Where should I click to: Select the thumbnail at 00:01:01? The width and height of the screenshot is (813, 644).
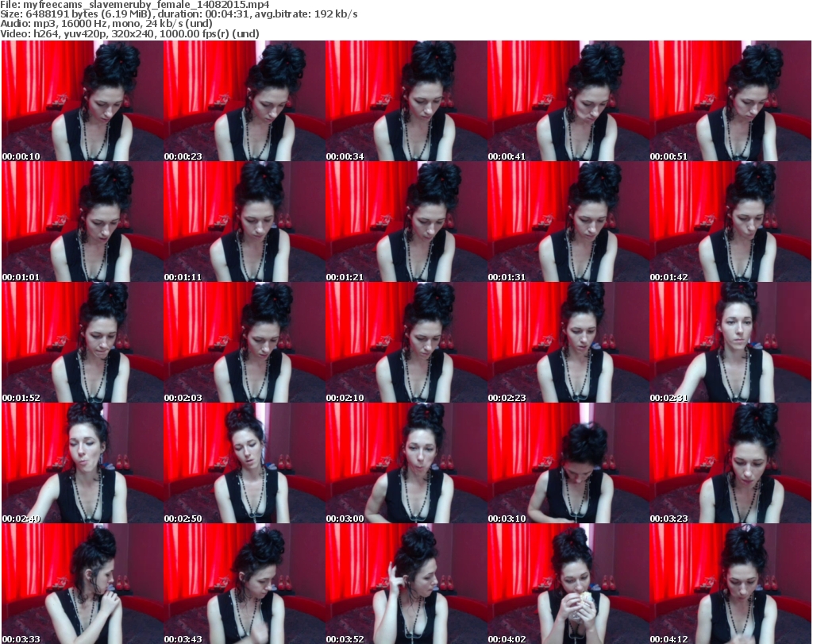pyautogui.click(x=83, y=222)
